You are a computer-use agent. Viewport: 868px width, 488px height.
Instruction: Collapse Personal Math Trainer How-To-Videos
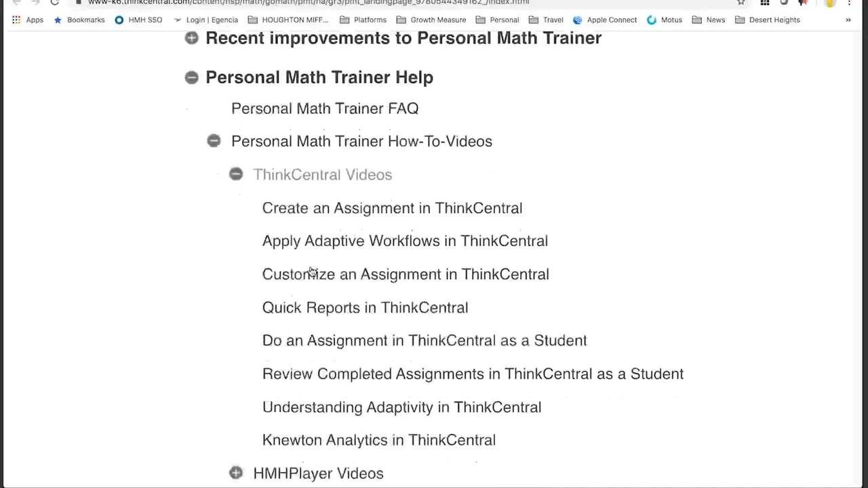pyautogui.click(x=214, y=140)
